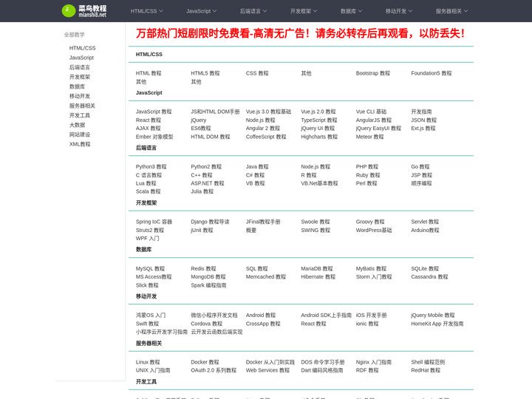
Task: Open the 开发框架 top nav dropdown
Action: pyautogui.click(x=304, y=11)
